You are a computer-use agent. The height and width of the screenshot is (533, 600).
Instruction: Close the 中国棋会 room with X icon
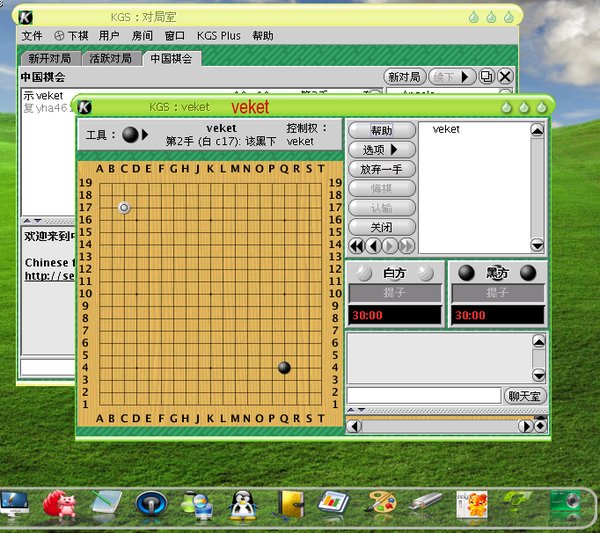[x=505, y=77]
